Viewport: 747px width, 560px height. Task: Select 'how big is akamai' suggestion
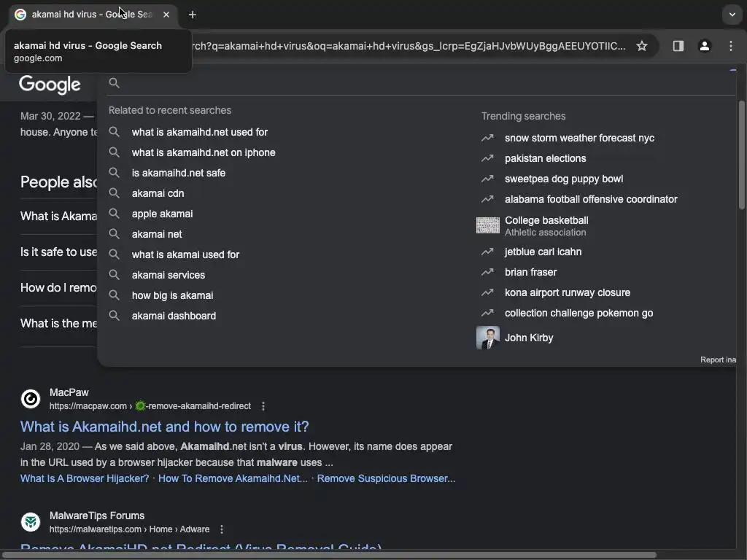[172, 296]
